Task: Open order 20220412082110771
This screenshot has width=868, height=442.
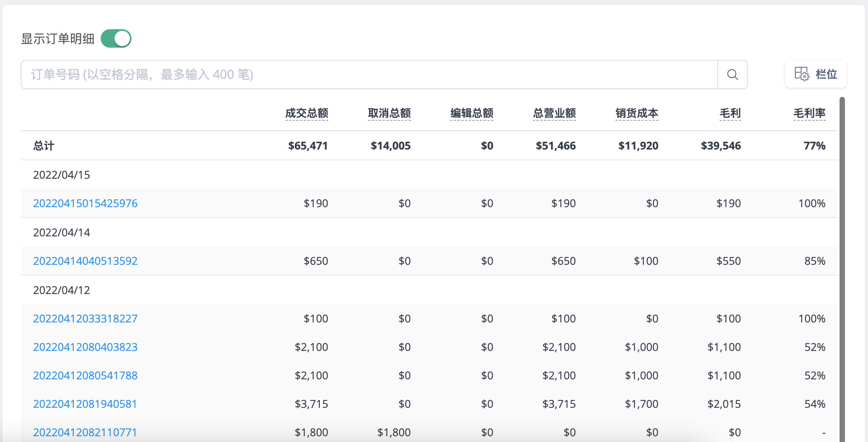Action: click(x=85, y=432)
